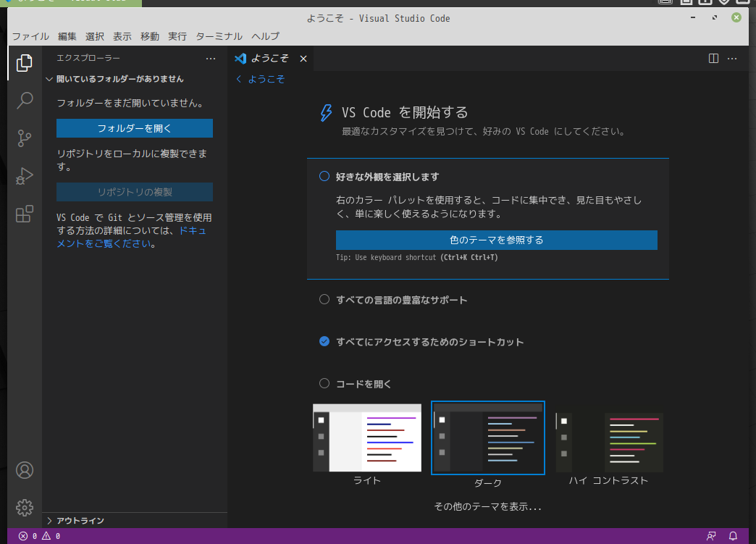
Task: Click the Tip: Use keyboard shortcut text
Action: [x=417, y=258]
